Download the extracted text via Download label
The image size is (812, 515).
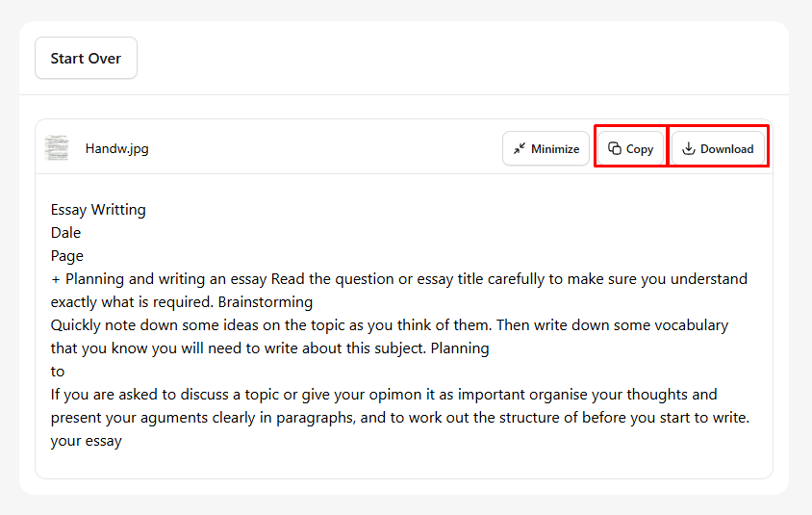point(726,149)
